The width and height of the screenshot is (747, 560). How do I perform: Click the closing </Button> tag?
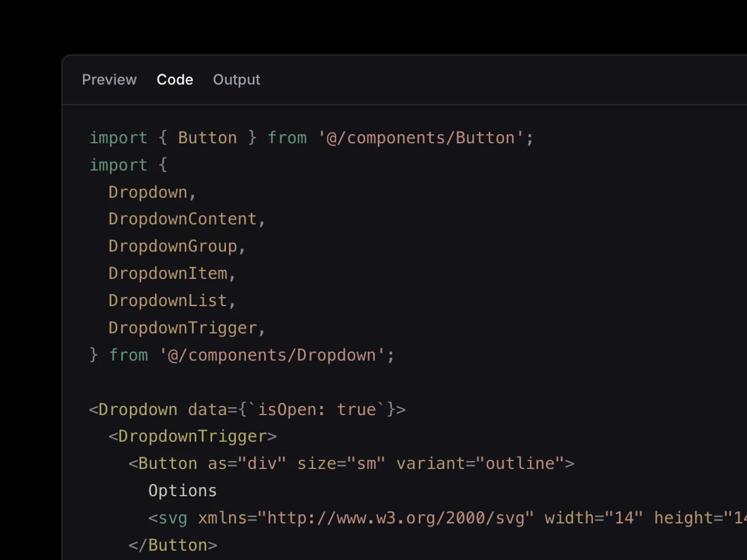[172, 545]
